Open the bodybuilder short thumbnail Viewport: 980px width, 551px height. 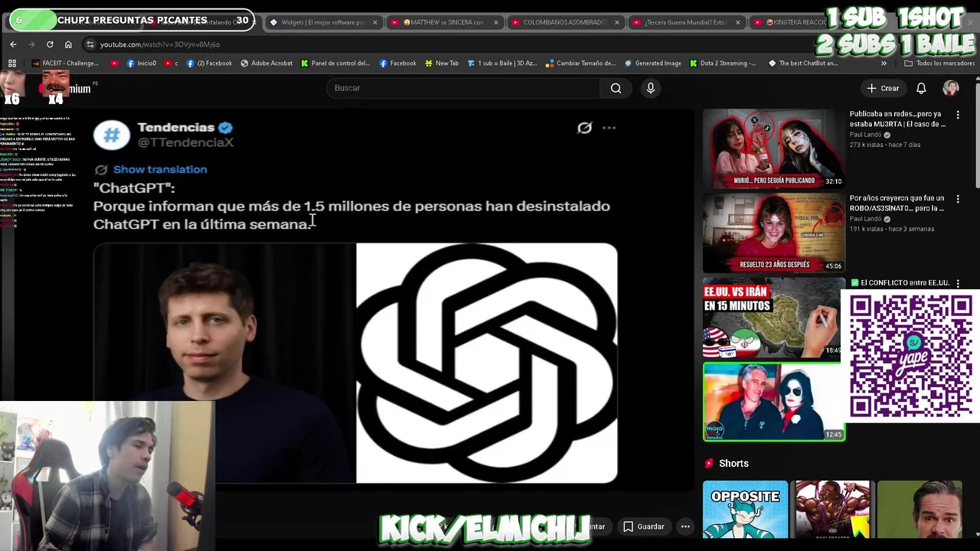pyautogui.click(x=832, y=510)
